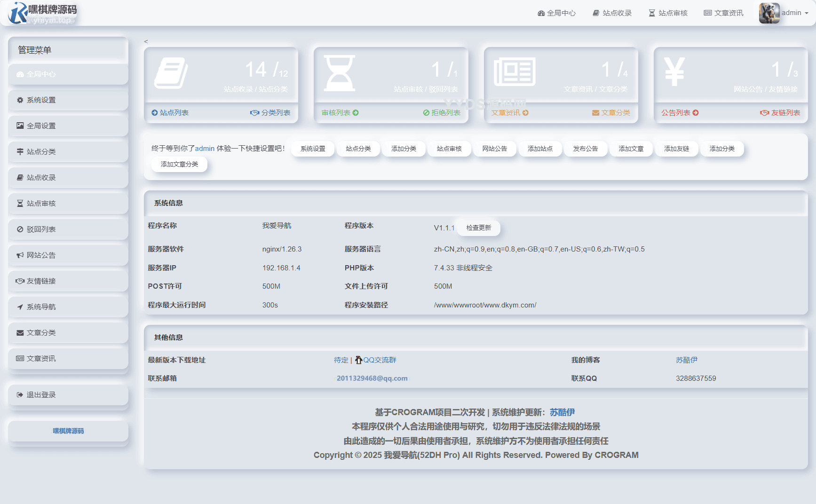Open the QQ交流群 link

376,360
